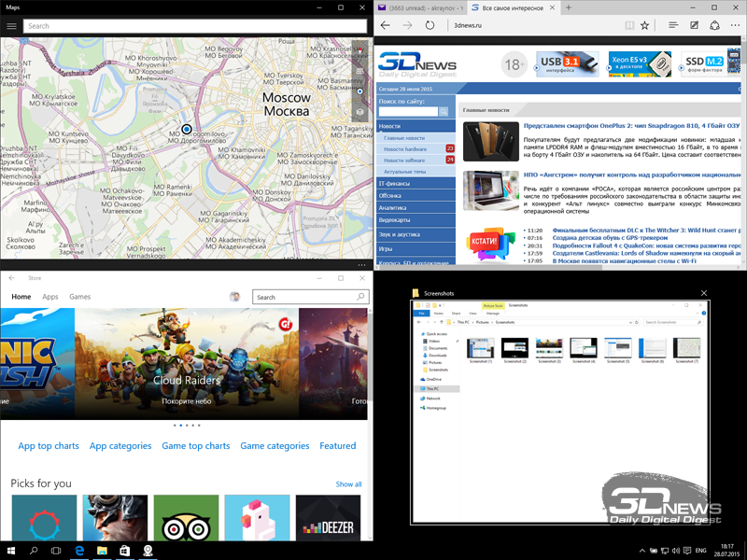Make a web note in Edge
Viewport: 747px width, 560px height.
tap(694, 25)
